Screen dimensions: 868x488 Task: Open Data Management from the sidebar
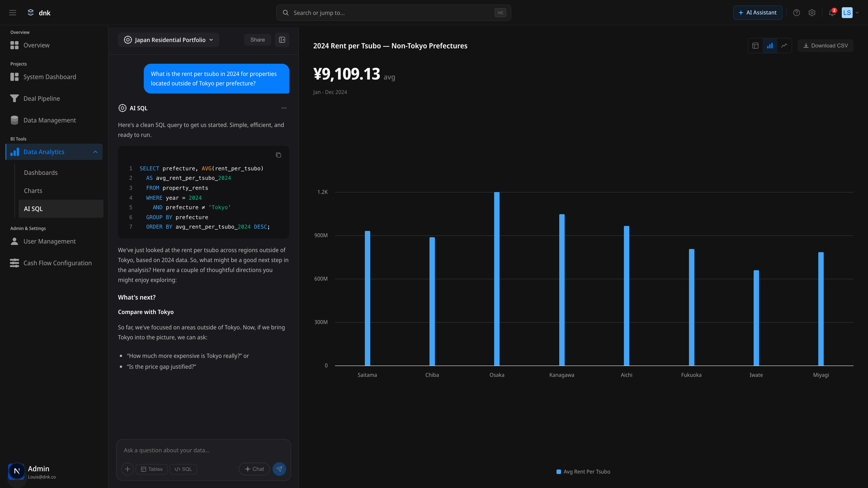[x=50, y=120]
